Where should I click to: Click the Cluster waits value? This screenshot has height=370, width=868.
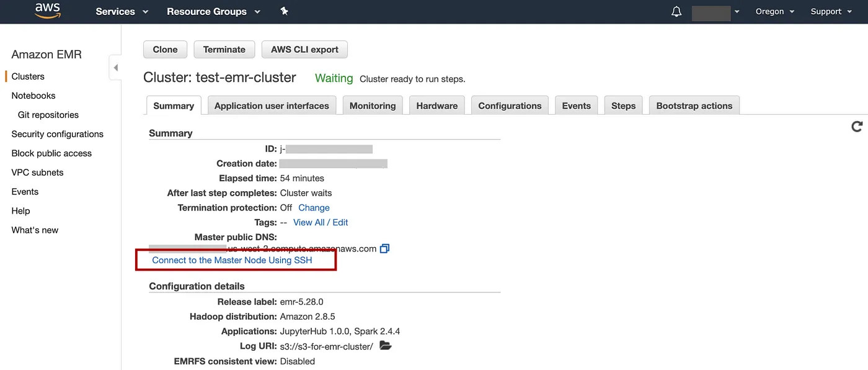coord(306,193)
